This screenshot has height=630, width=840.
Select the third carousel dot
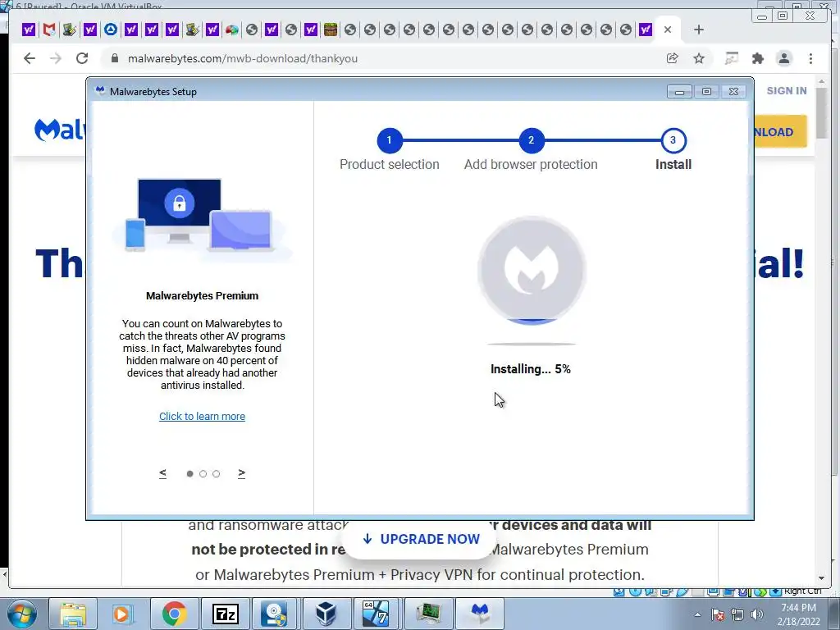coord(216,473)
